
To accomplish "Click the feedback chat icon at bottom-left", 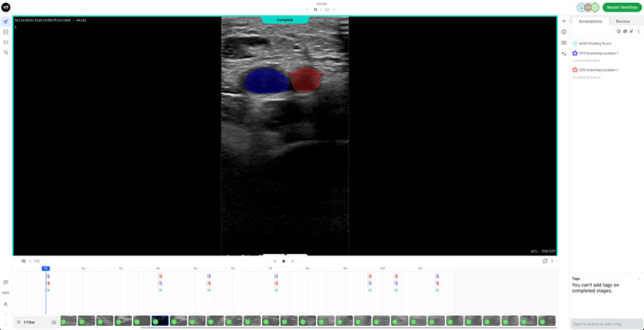I will tap(5, 283).
